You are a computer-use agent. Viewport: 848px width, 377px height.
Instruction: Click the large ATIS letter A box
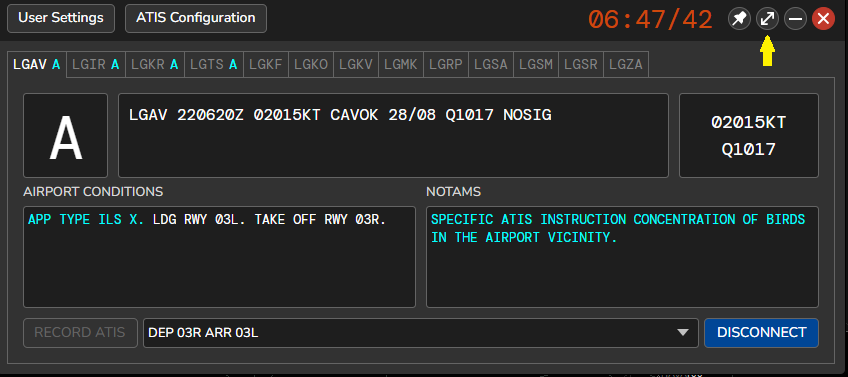[x=65, y=135]
